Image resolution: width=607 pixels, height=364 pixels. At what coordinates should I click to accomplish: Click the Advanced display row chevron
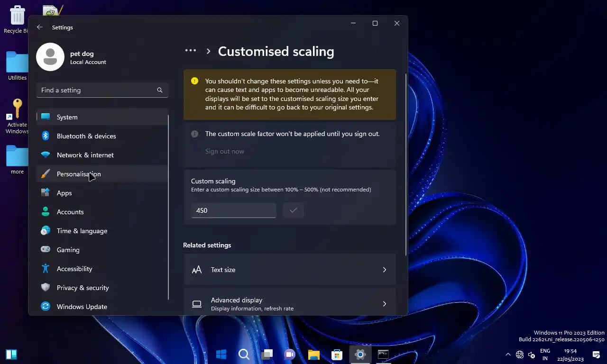tap(384, 304)
